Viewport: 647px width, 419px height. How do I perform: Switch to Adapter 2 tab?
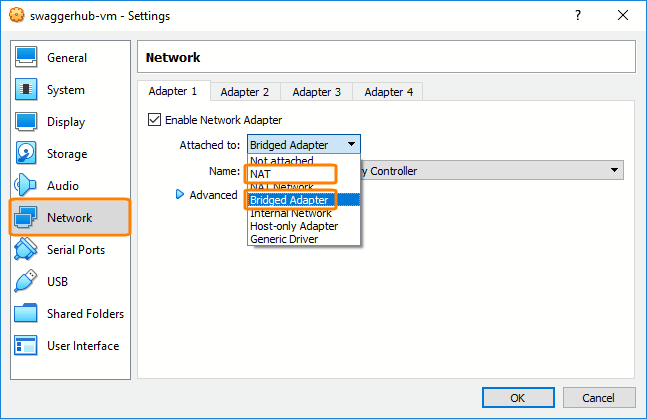pos(245,92)
